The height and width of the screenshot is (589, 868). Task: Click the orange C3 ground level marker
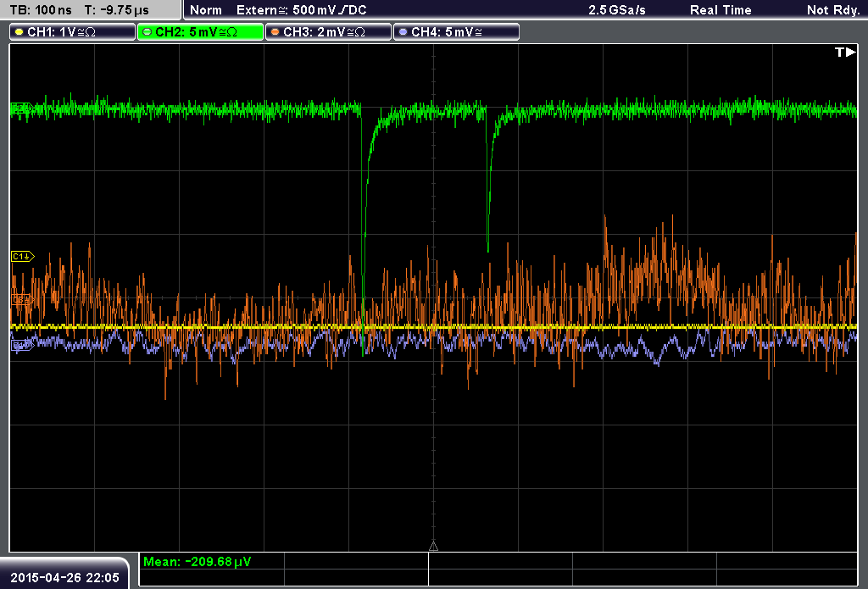point(23,299)
